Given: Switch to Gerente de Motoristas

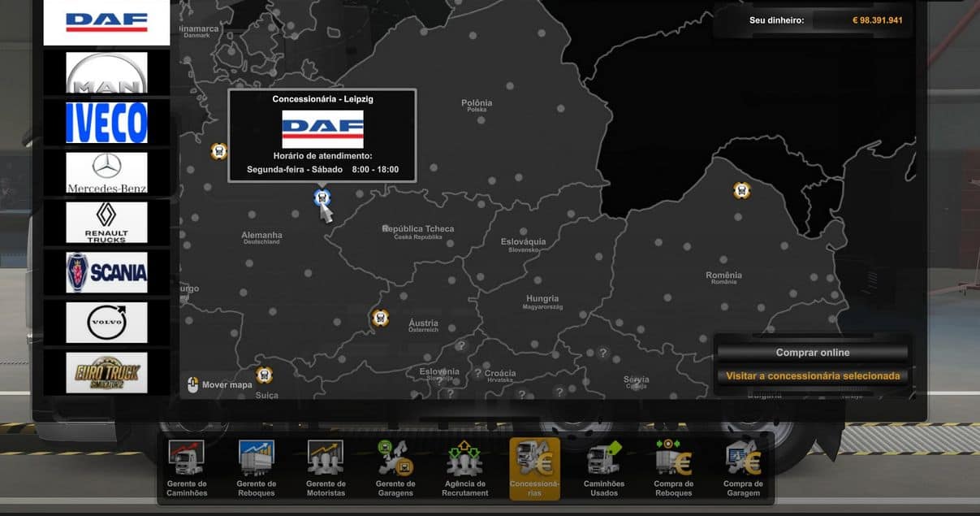Looking at the screenshot, I should (x=326, y=468).
